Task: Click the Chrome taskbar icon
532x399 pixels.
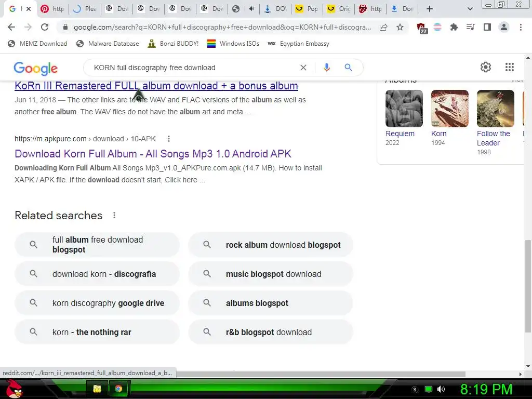Action: 118,389
